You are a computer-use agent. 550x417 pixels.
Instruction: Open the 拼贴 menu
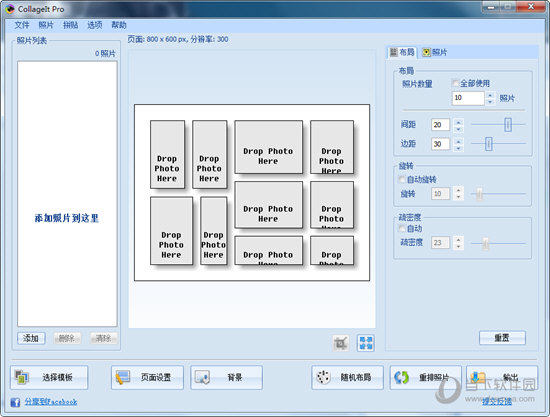click(70, 25)
